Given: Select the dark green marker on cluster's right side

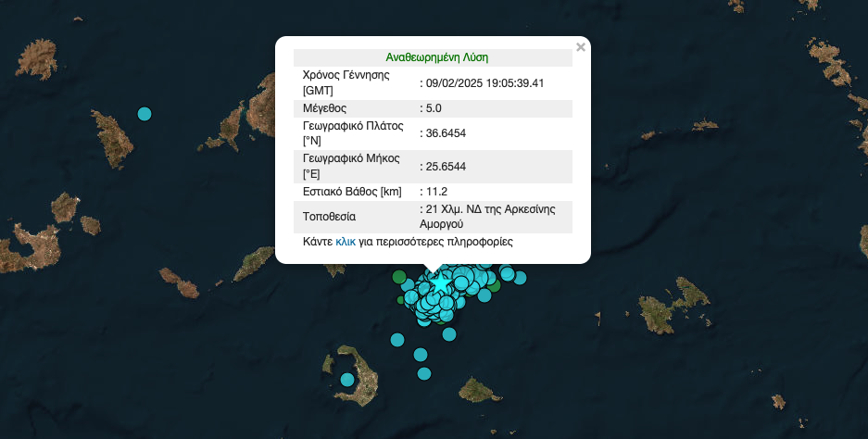Looking at the screenshot, I should pos(494,287).
